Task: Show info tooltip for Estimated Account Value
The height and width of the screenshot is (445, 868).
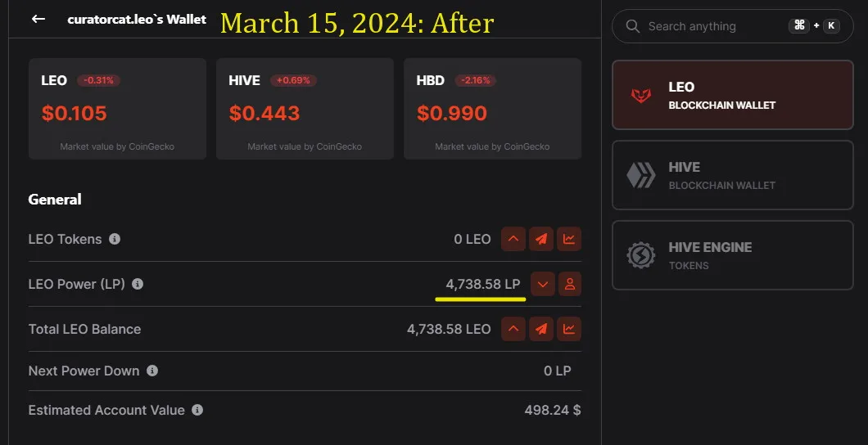Action: click(x=197, y=410)
